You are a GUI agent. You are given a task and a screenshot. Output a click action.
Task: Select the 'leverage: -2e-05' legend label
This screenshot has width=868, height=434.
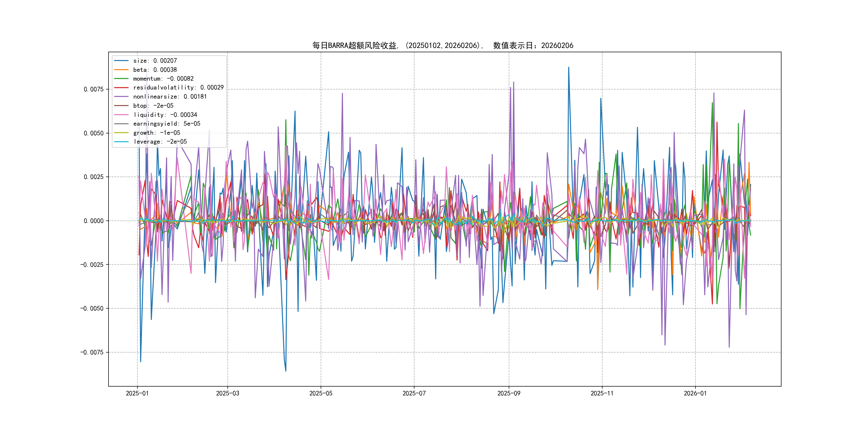[160, 141]
